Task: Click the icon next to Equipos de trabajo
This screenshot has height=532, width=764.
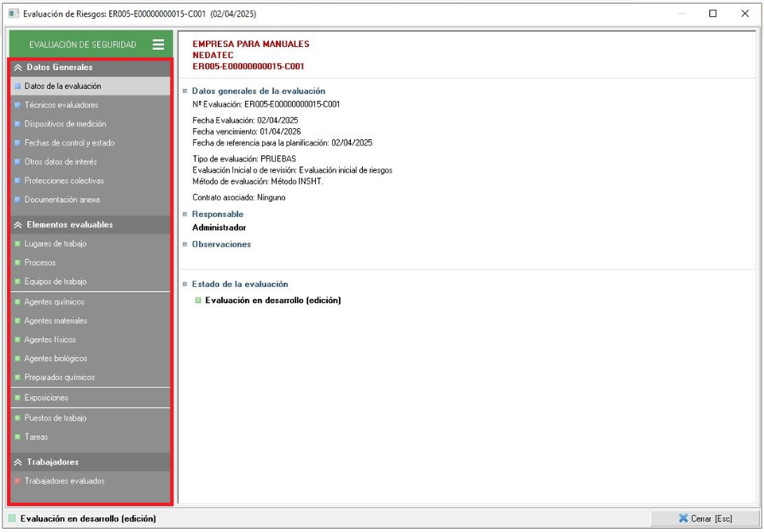Action: pyautogui.click(x=17, y=282)
